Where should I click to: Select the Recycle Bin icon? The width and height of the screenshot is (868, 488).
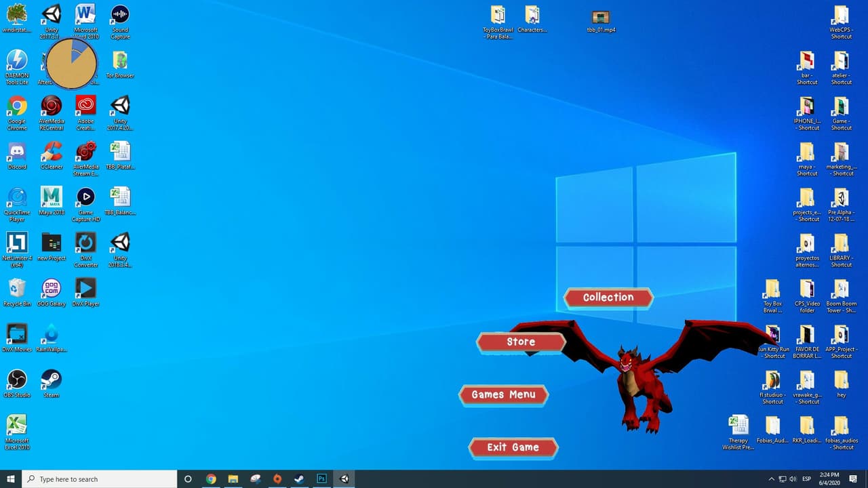(x=16, y=293)
